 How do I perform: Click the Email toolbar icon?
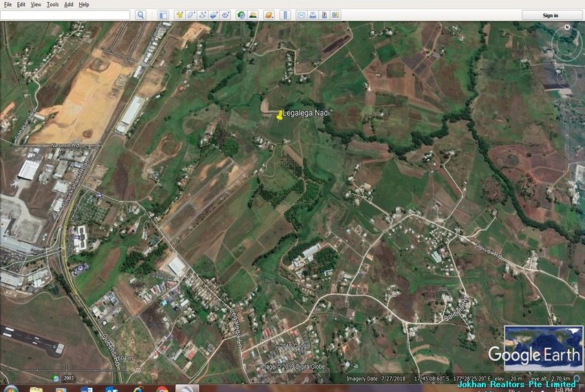(301, 15)
